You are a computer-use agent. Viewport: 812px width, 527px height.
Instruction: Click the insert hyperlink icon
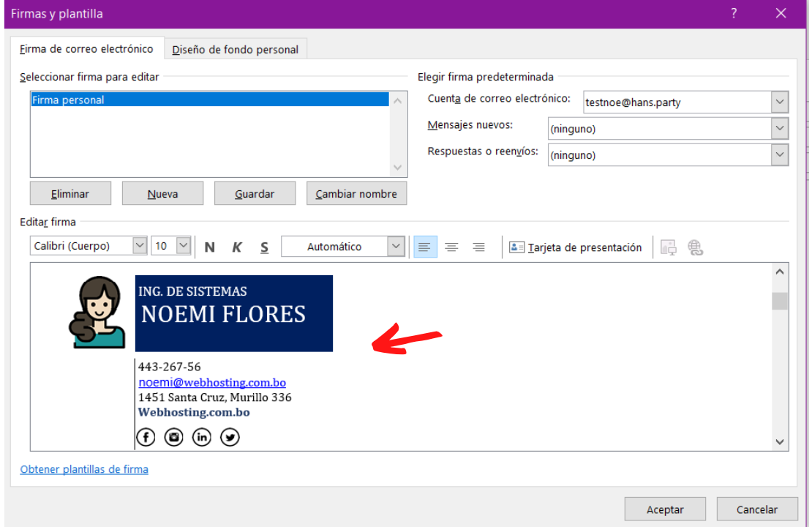click(x=696, y=247)
